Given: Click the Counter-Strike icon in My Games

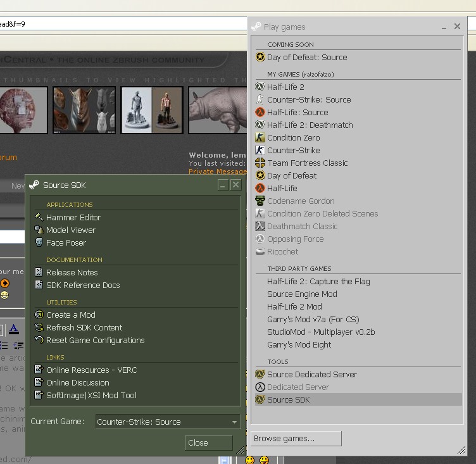Looking at the screenshot, I should coord(260,150).
